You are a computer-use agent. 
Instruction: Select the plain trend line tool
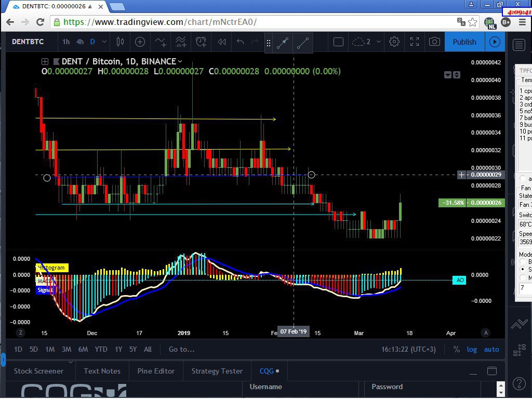click(x=303, y=43)
